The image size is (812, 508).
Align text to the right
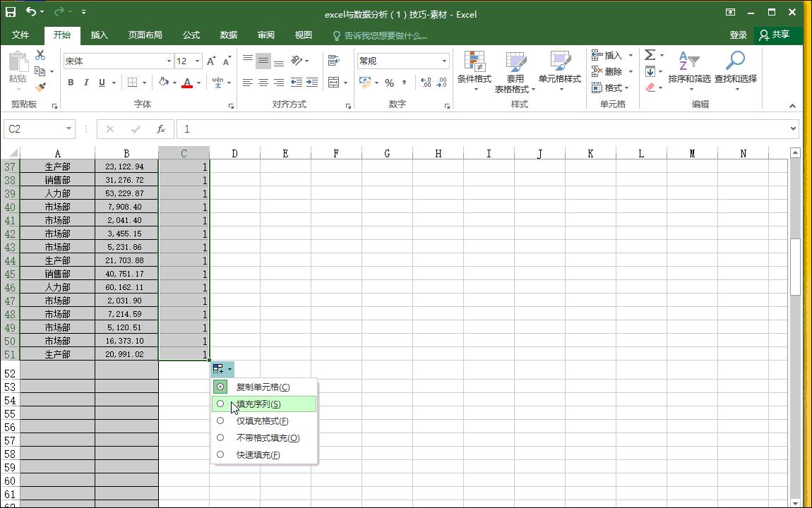point(279,83)
